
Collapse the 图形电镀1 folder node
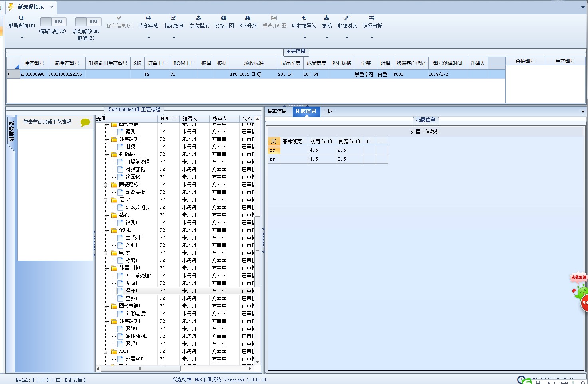pyautogui.click(x=106, y=306)
